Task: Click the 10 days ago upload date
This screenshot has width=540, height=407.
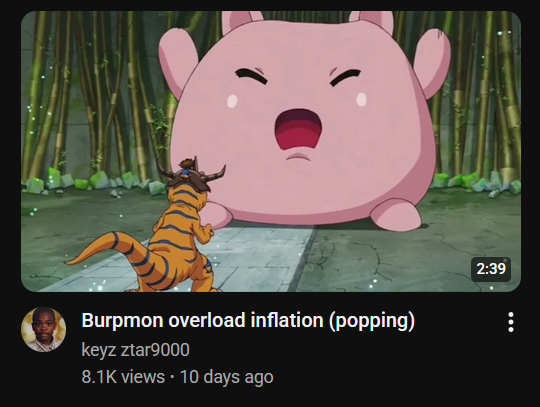Action: click(x=227, y=377)
